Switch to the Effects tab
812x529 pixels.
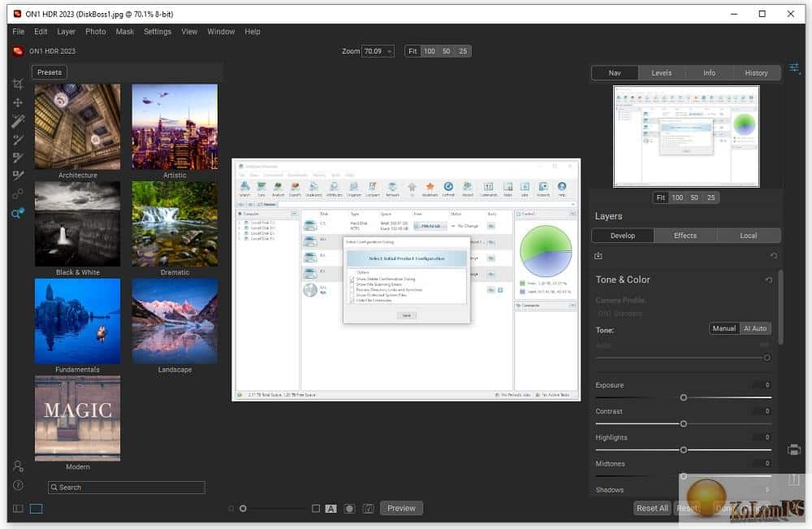[x=685, y=236]
